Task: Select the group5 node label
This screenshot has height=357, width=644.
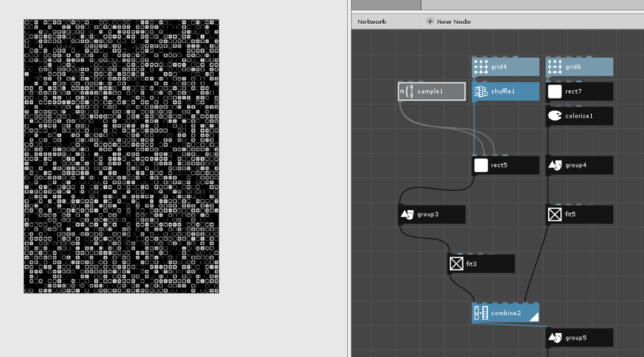Action: coord(576,338)
